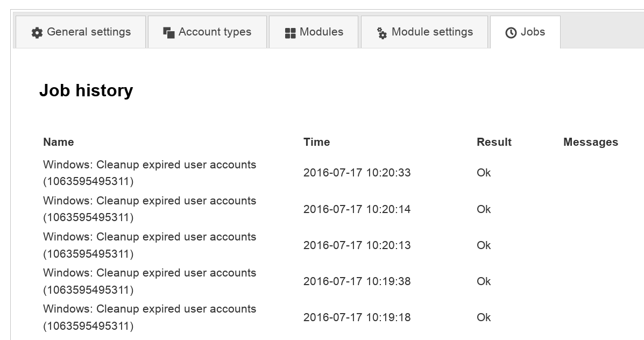Open the General settings tab
The height and width of the screenshot is (340, 644).
pyautogui.click(x=88, y=32)
